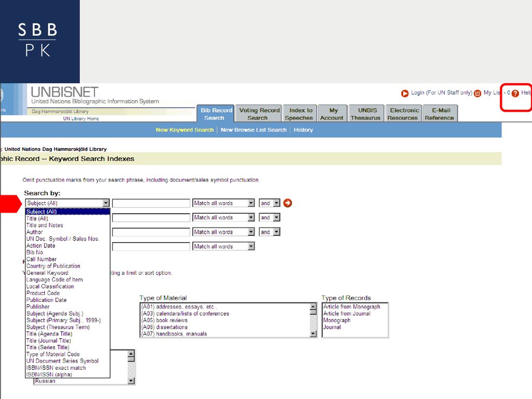Open fourth row 'Match all words' dropdown
The image size is (532, 399).
click(x=223, y=246)
